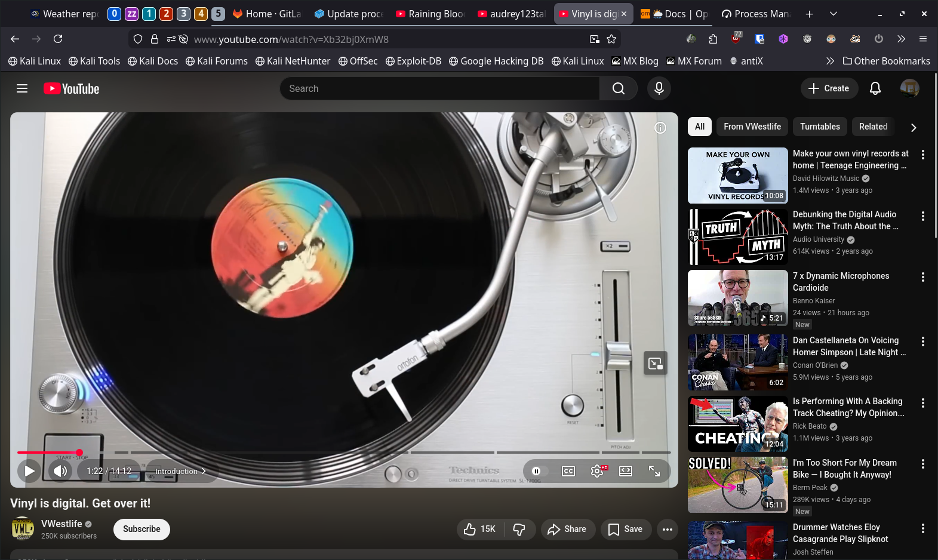Click the search magnifier button
Viewport: 938px width, 560px height.
[x=619, y=88]
